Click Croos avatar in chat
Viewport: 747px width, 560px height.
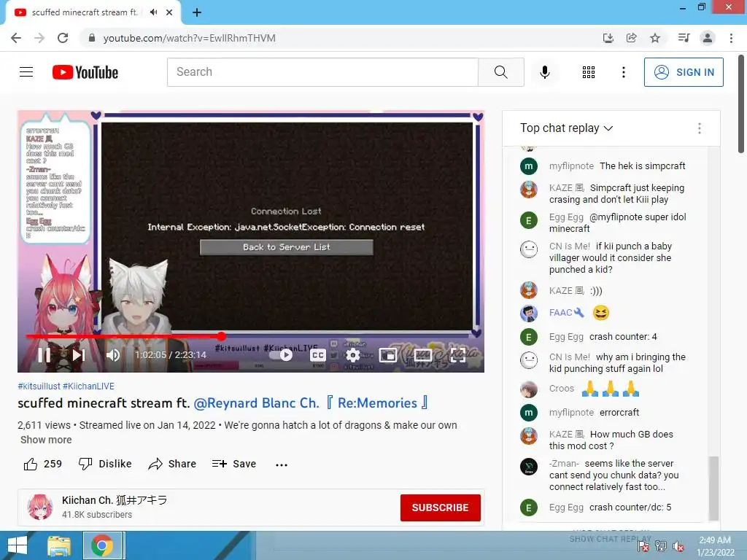pos(529,389)
